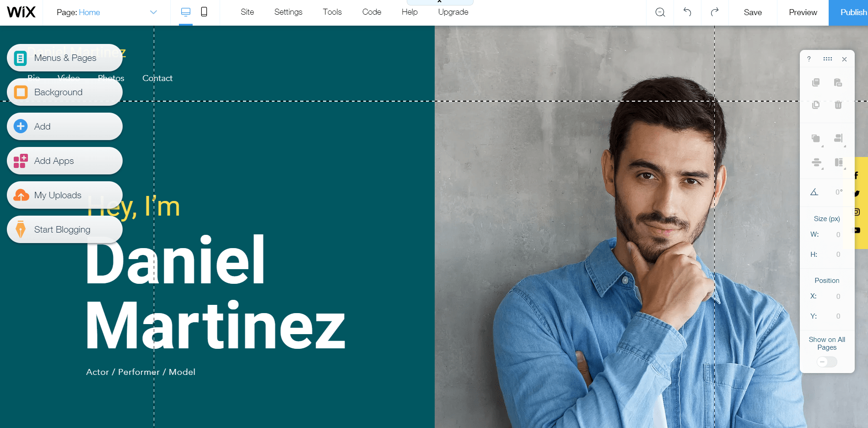Open the arrange layers dropdown icon
Viewport: 868px width, 428px height.
tap(816, 139)
